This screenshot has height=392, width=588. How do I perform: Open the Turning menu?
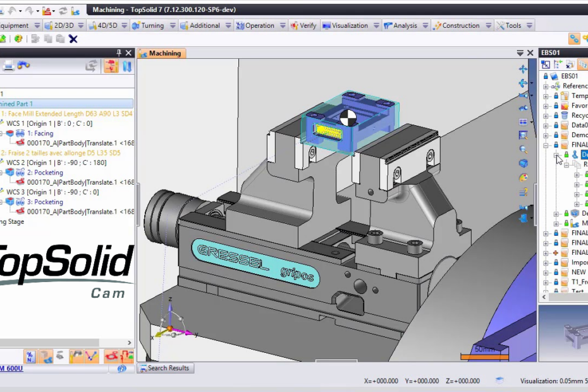pyautogui.click(x=153, y=25)
